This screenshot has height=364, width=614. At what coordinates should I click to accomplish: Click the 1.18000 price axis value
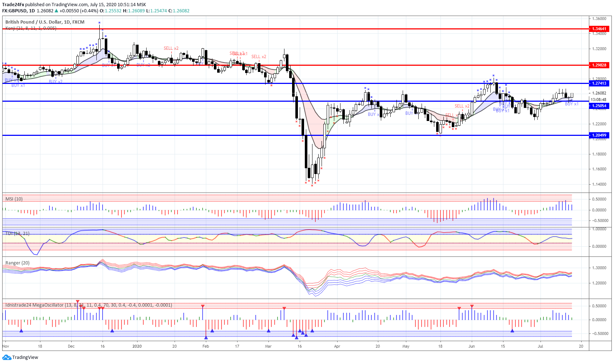click(599, 154)
